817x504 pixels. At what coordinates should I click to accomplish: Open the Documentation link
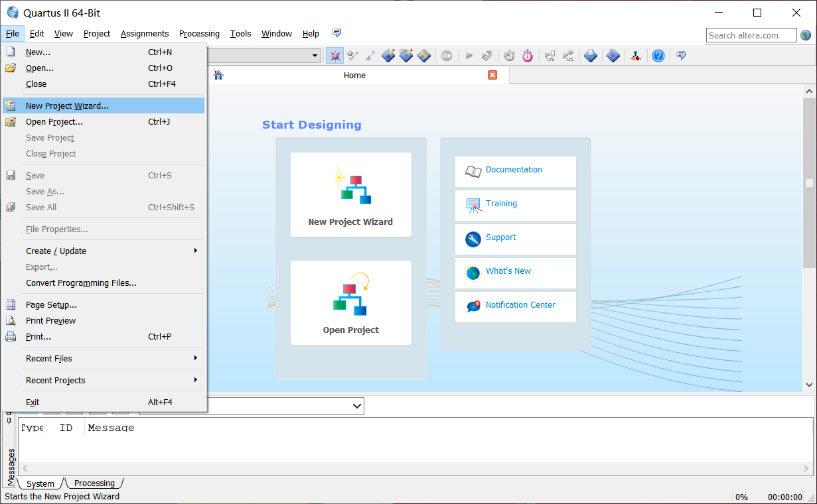(514, 170)
